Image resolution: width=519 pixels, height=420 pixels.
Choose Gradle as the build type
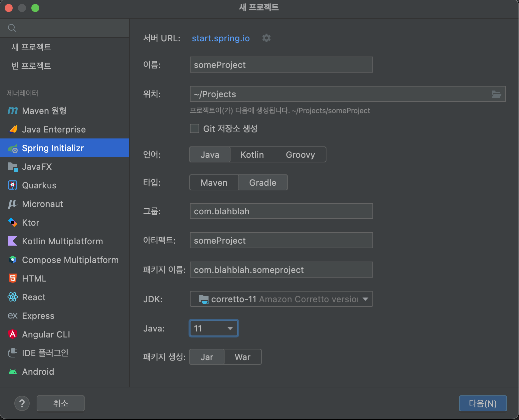(263, 183)
